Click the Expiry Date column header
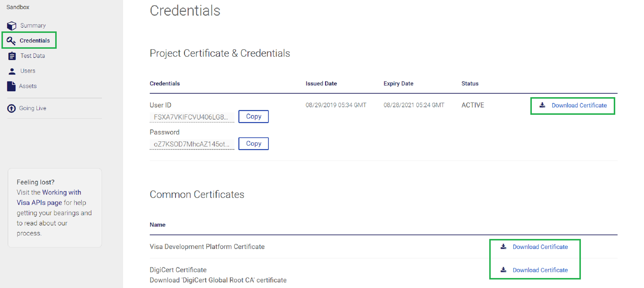Viewport: 644px width, 288px height. tap(398, 83)
